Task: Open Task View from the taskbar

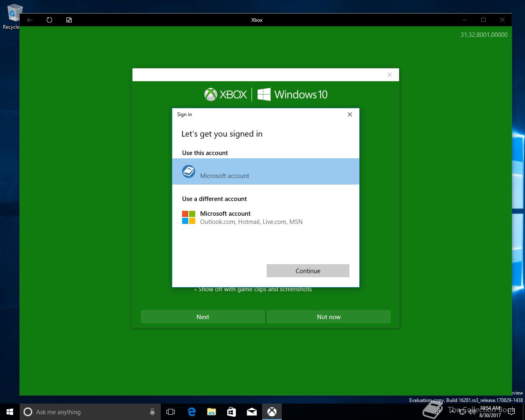Action: pyautogui.click(x=171, y=412)
